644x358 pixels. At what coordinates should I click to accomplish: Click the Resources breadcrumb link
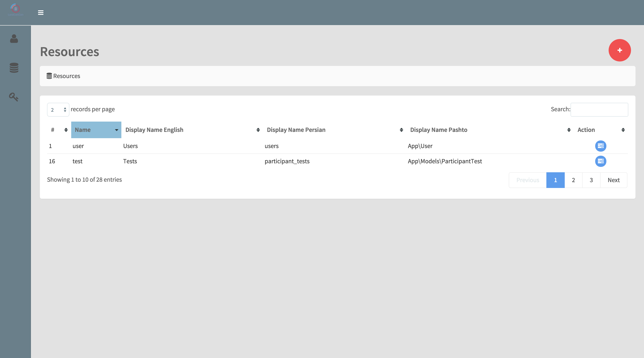tap(66, 76)
